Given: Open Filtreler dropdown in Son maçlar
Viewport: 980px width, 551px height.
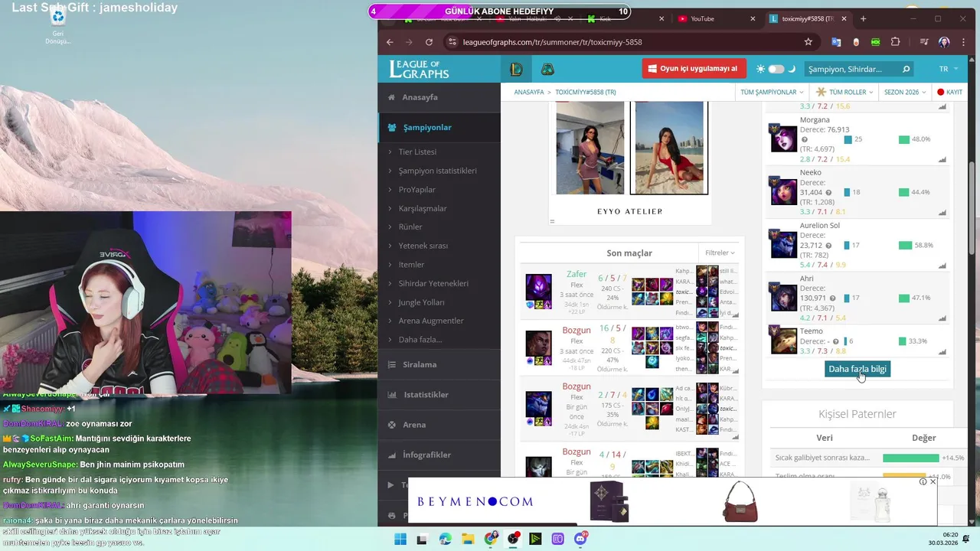Looking at the screenshot, I should [720, 253].
